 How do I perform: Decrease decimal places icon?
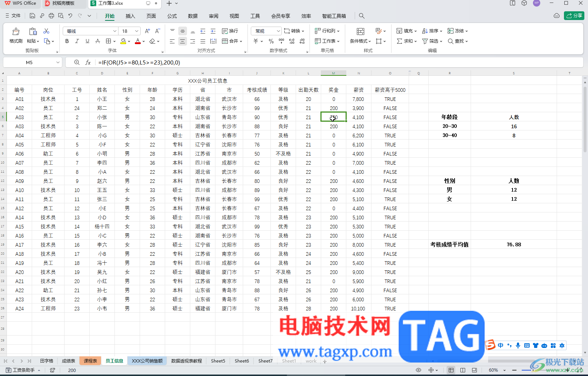point(302,41)
